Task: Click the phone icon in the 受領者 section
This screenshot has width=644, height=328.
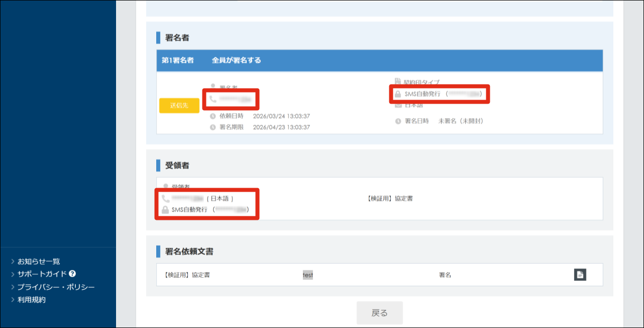Action: [x=165, y=199]
